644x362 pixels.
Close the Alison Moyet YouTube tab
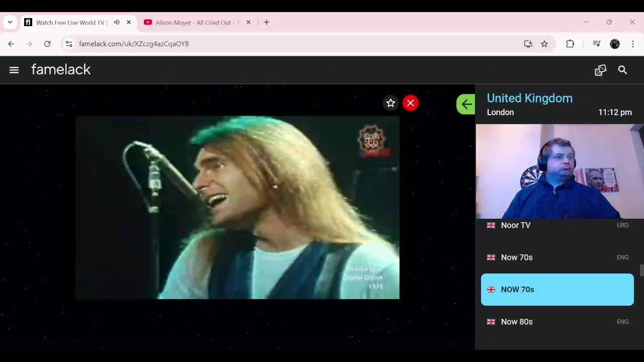(248, 22)
